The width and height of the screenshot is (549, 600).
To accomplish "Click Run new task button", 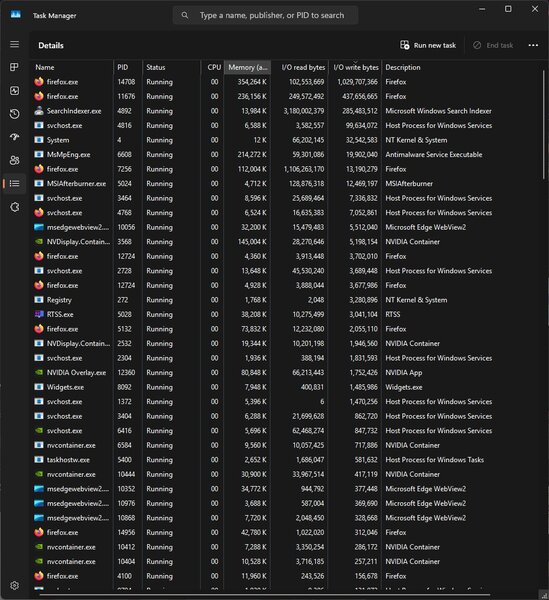I will tap(428, 45).
